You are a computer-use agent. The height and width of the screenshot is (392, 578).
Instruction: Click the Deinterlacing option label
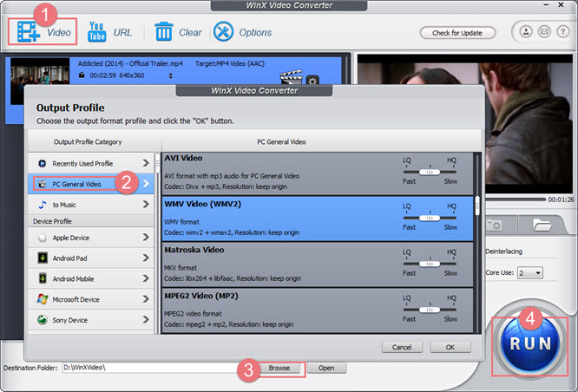[503, 252]
